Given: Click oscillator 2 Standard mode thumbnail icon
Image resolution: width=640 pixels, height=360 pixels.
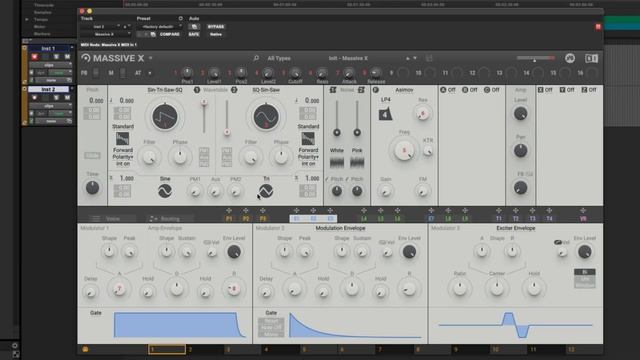Looking at the screenshot, I should (x=308, y=139).
